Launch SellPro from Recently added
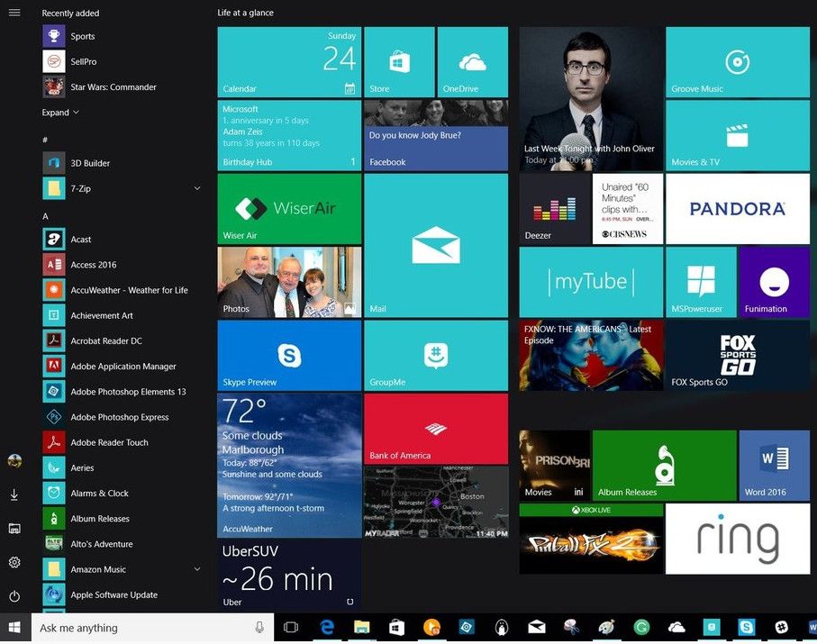This screenshot has height=644, width=817. pos(54,61)
